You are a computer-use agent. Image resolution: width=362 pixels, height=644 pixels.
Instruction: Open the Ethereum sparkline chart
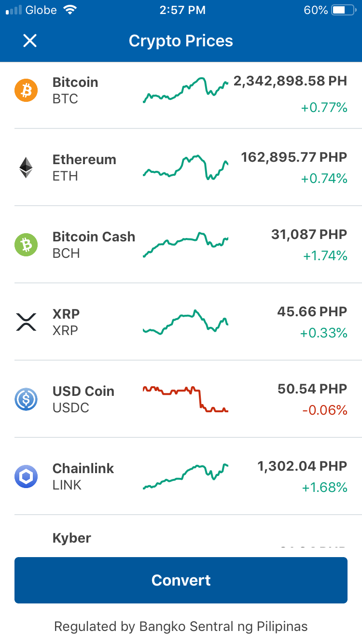pyautogui.click(x=186, y=168)
